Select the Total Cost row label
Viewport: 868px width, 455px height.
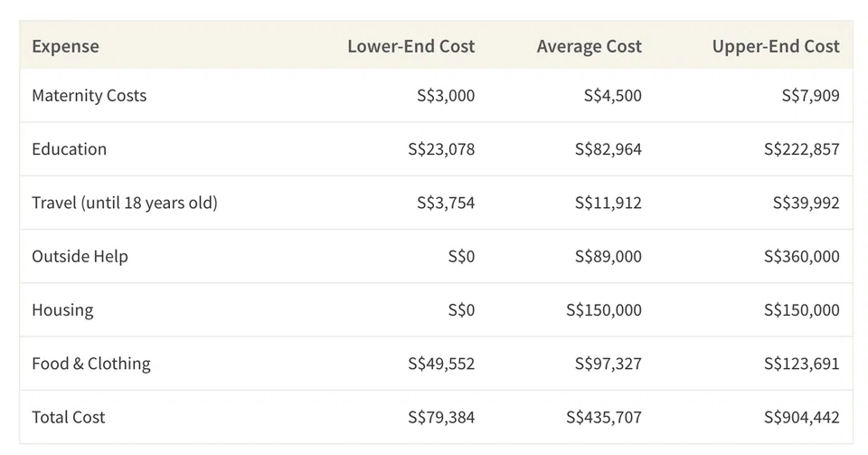click(x=69, y=417)
